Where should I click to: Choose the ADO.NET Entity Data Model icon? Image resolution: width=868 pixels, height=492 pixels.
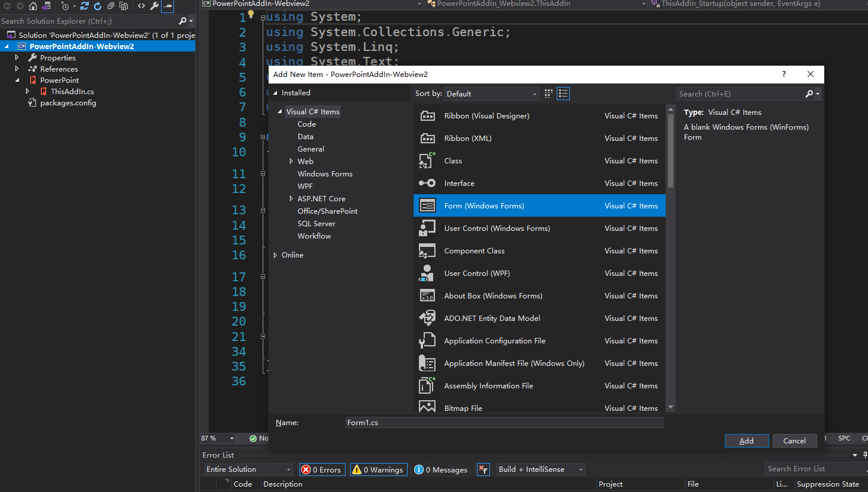[x=427, y=319]
